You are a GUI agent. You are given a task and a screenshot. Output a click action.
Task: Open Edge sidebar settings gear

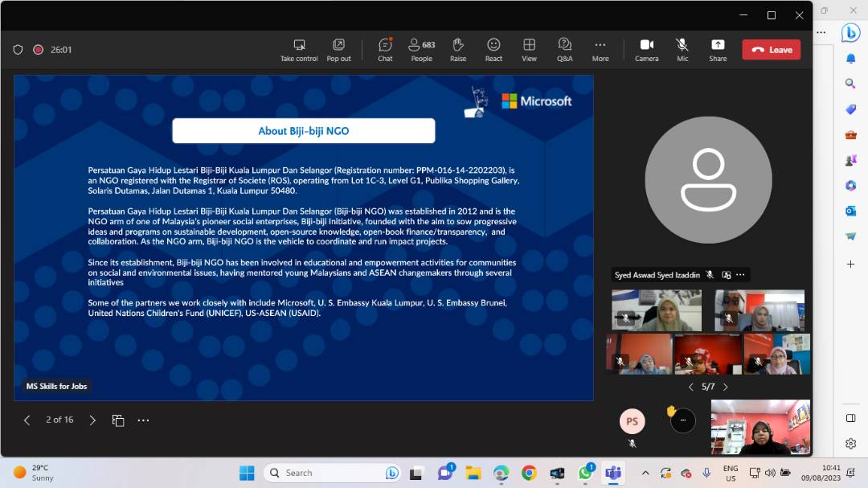(x=851, y=444)
